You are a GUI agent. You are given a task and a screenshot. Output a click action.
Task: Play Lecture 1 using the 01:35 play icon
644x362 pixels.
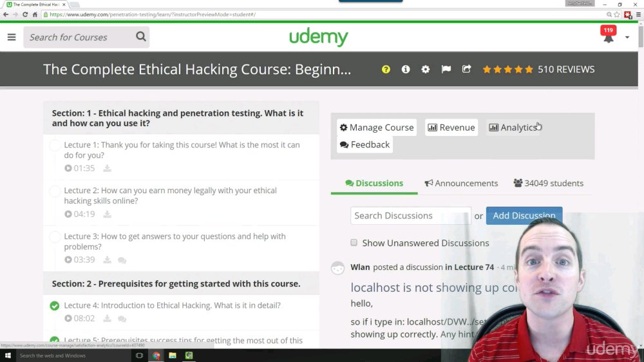[x=68, y=168]
